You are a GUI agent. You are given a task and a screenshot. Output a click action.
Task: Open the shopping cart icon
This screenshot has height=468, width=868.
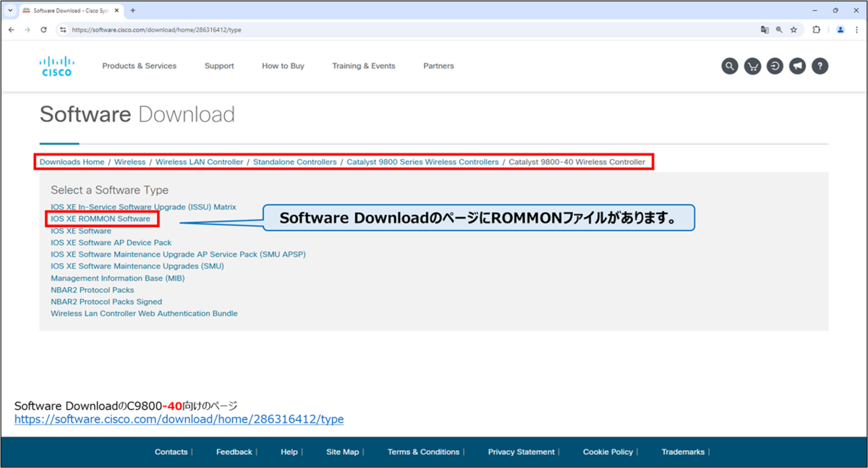coord(752,67)
